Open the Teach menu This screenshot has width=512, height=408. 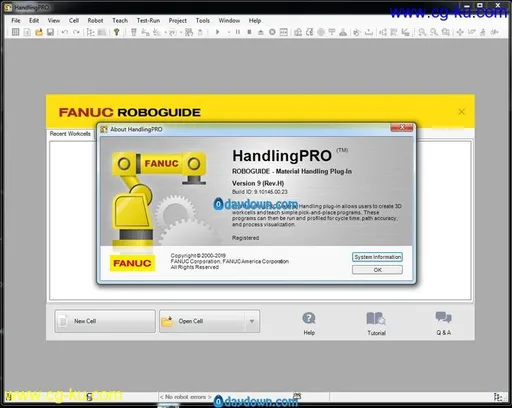point(120,20)
